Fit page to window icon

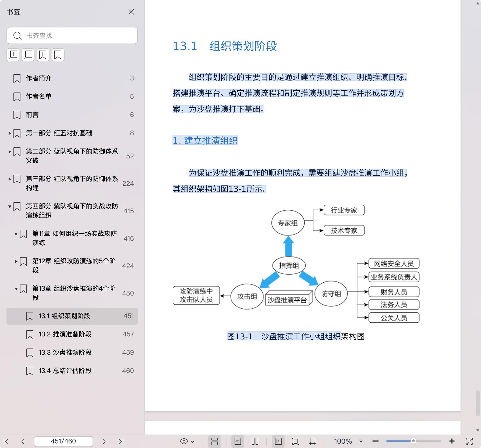[x=295, y=441]
